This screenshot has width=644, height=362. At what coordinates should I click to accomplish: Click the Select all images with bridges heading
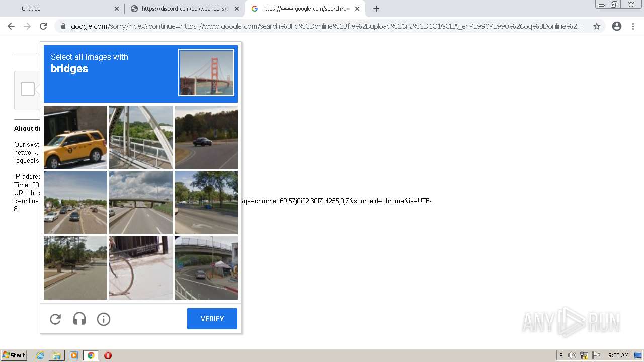pyautogui.click(x=90, y=63)
